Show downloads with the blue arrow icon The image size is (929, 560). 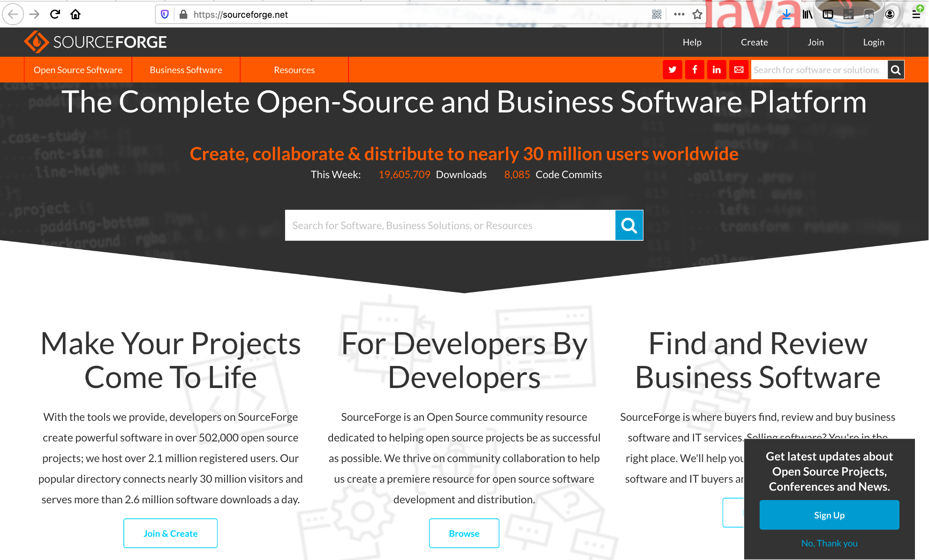click(786, 15)
